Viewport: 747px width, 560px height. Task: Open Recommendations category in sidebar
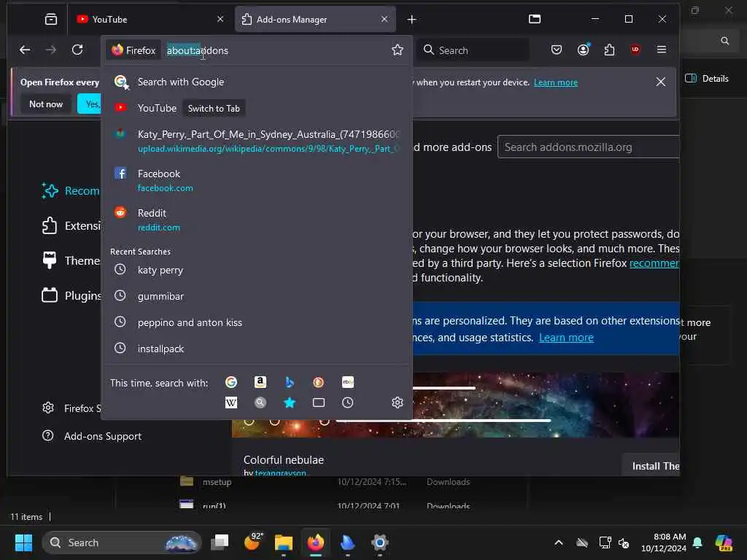(x=71, y=191)
